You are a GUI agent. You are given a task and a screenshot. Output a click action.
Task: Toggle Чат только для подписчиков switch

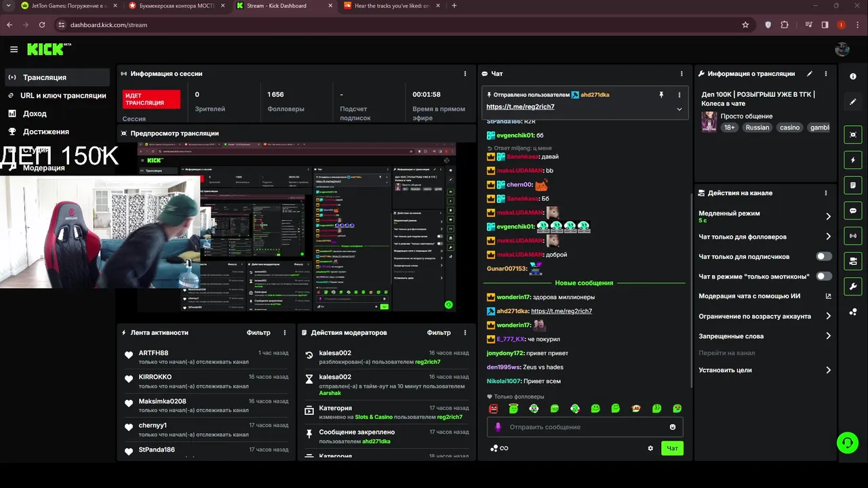coord(824,256)
